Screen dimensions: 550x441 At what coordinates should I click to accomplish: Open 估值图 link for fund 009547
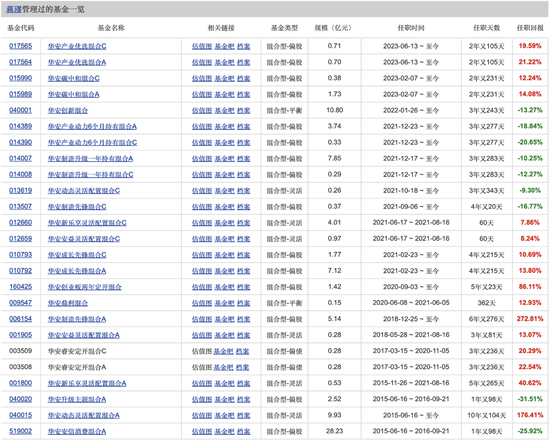(x=202, y=303)
